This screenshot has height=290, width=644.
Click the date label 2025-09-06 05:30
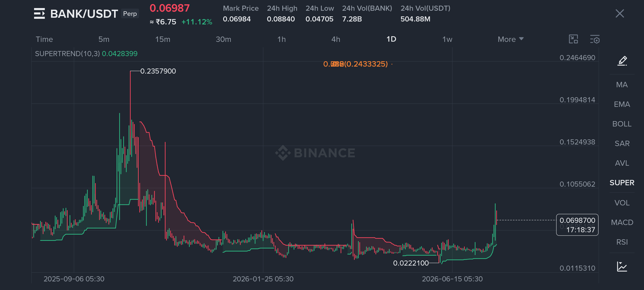coord(74,279)
